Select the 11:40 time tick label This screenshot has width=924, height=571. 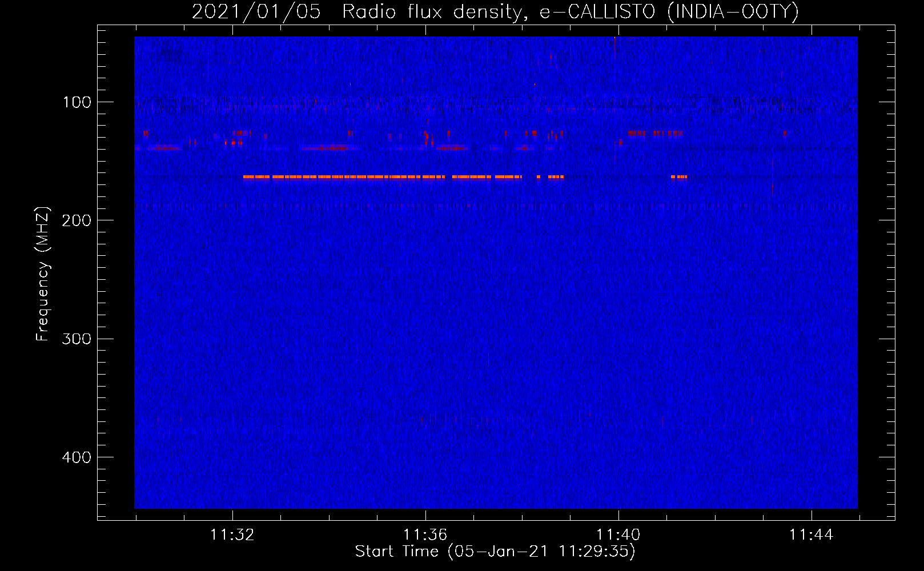[x=618, y=535]
